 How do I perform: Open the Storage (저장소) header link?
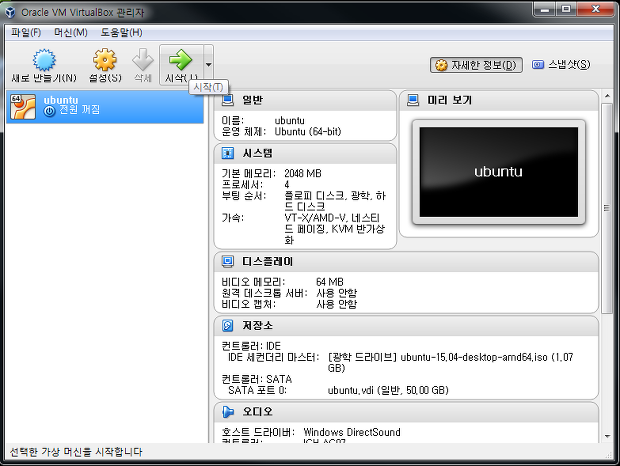tap(257, 325)
